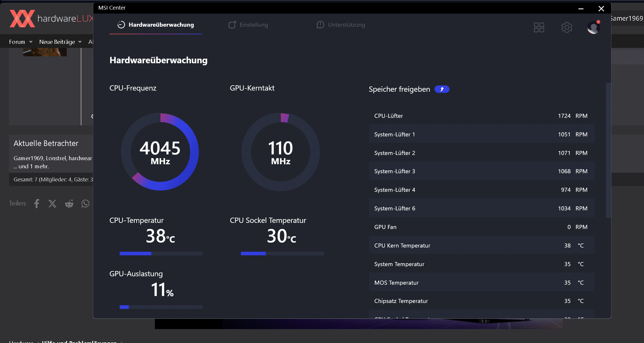This screenshot has width=644, height=343.
Task: Click the CPU-Temperatur progress bar
Action: [x=161, y=254]
